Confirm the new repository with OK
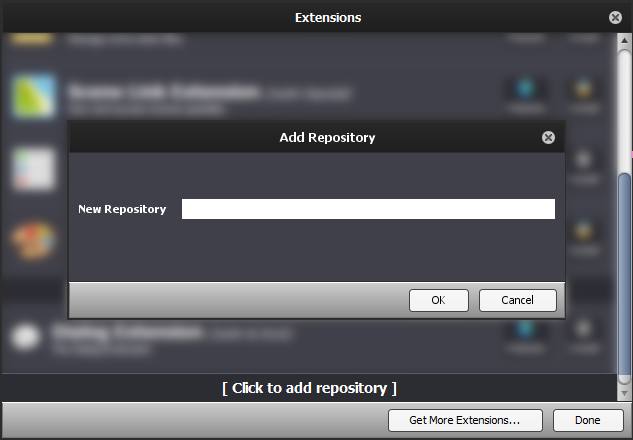 coord(438,300)
